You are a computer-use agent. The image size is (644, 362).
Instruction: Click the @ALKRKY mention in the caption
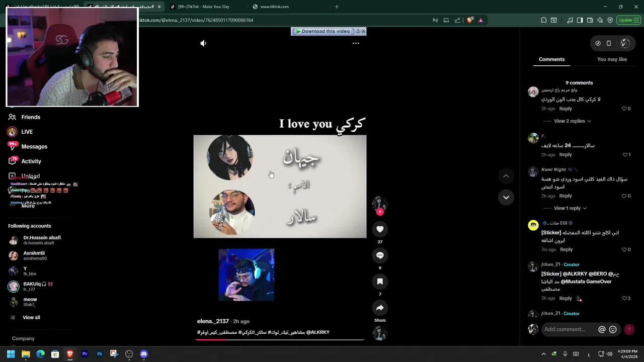(x=317, y=332)
